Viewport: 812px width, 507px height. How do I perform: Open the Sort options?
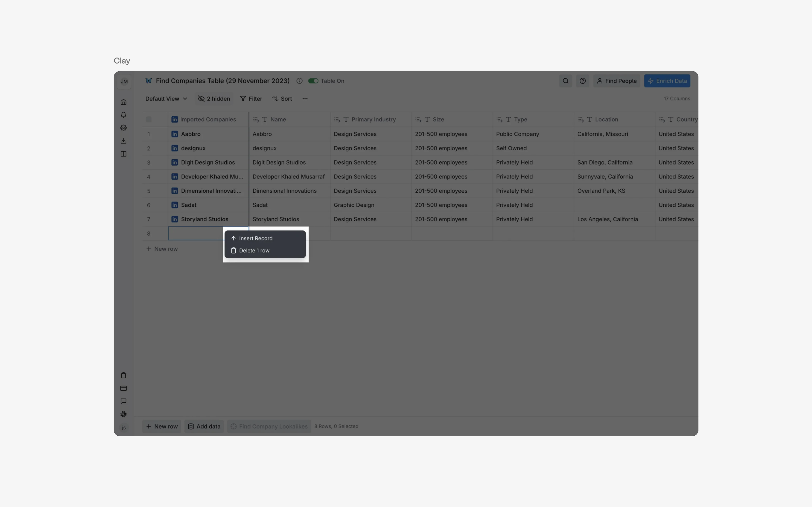click(282, 99)
